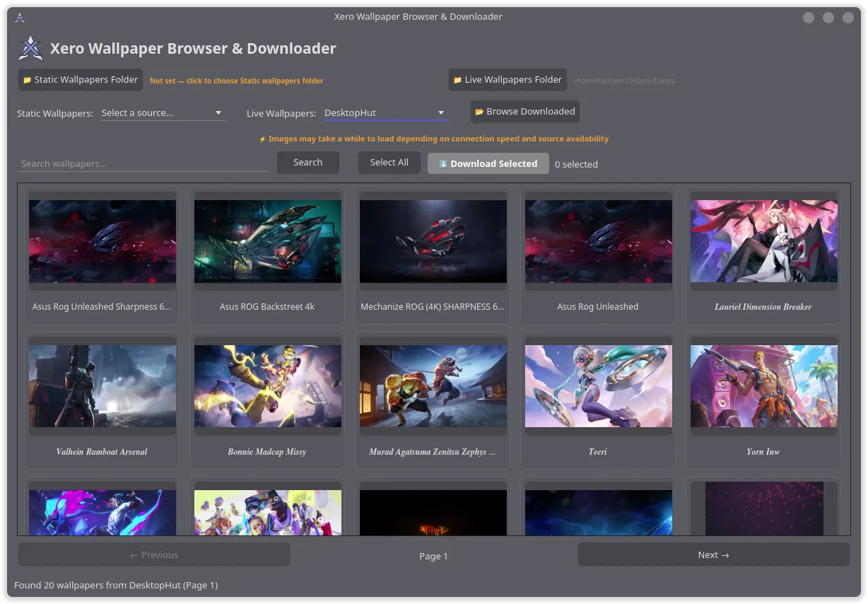This screenshot has width=868, height=604.
Task: Click the 'Not set' static folder hint link
Action: coord(236,81)
